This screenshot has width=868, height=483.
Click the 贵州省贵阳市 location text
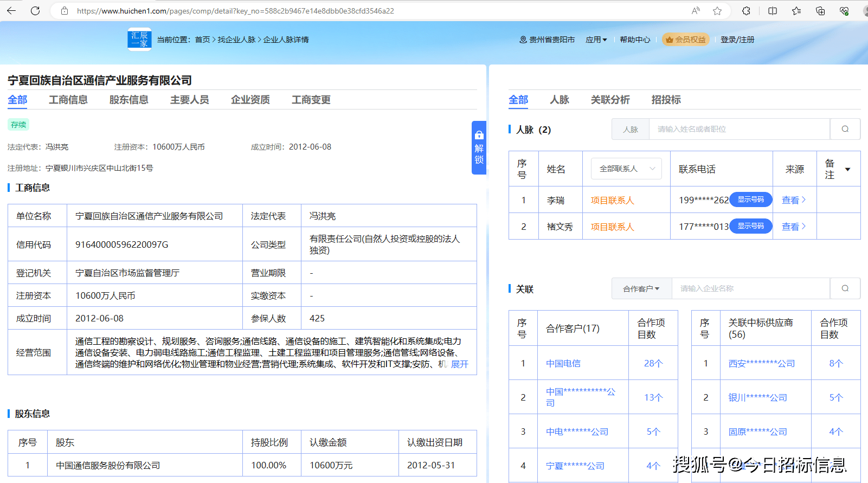pos(552,40)
